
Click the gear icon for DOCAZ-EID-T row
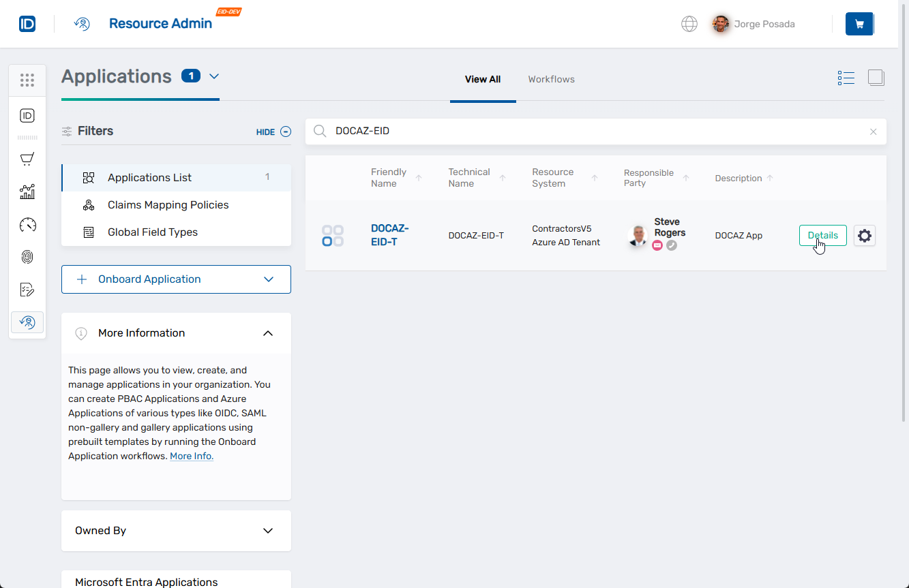pyautogui.click(x=864, y=236)
